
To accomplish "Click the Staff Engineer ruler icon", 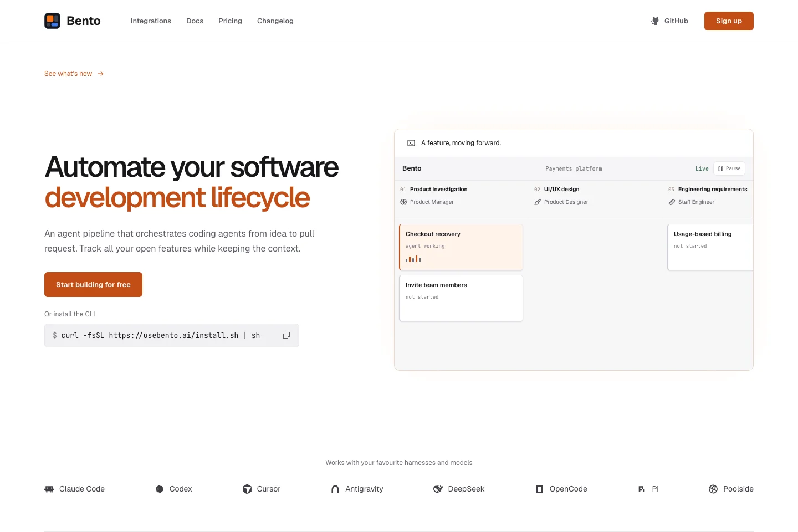I will [x=672, y=202].
